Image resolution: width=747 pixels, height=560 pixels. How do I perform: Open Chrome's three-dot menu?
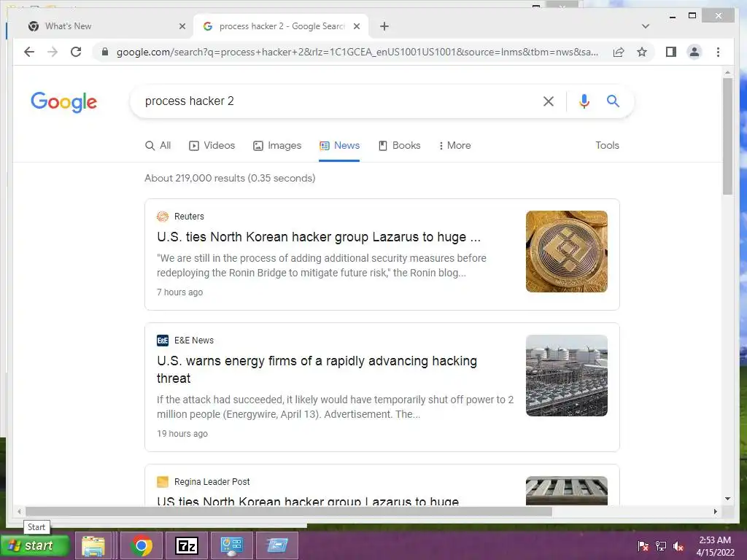click(x=718, y=52)
